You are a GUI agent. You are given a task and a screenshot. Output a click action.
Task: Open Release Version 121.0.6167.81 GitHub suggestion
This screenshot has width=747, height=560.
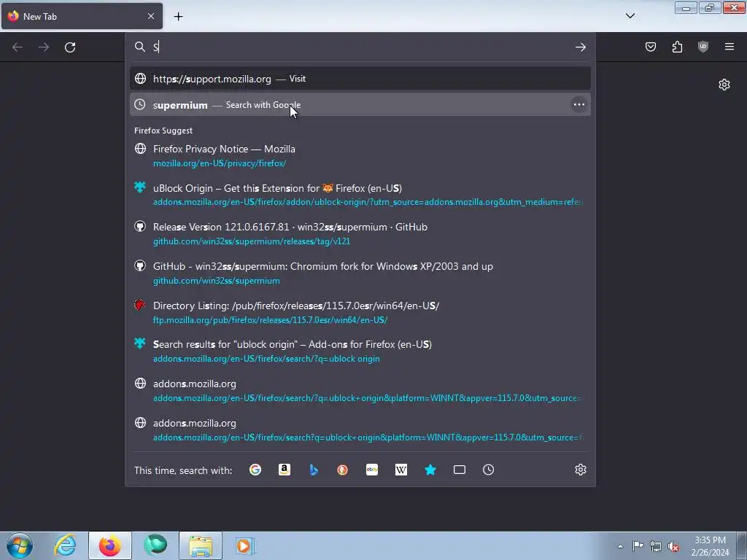[360, 234]
